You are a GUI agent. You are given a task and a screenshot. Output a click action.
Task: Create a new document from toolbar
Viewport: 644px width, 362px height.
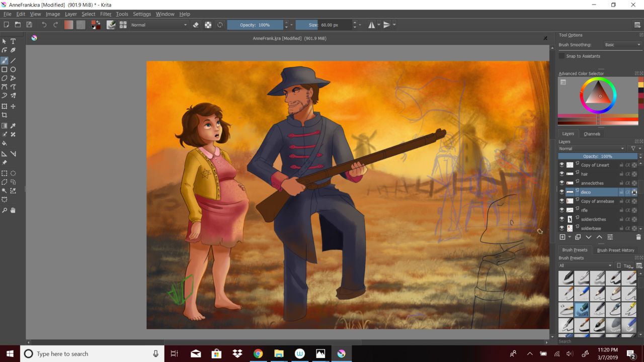click(x=6, y=25)
